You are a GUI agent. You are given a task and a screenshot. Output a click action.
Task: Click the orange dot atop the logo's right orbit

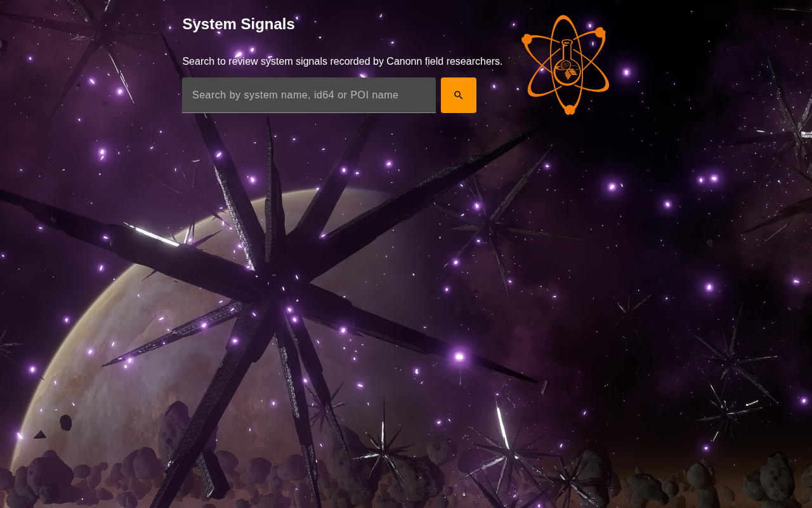[x=600, y=32]
